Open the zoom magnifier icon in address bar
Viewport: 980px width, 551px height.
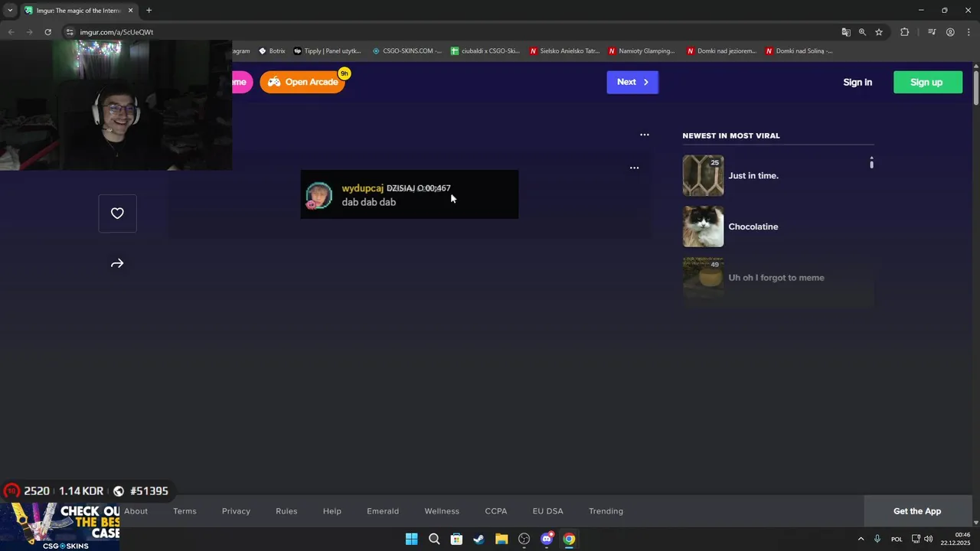point(862,32)
